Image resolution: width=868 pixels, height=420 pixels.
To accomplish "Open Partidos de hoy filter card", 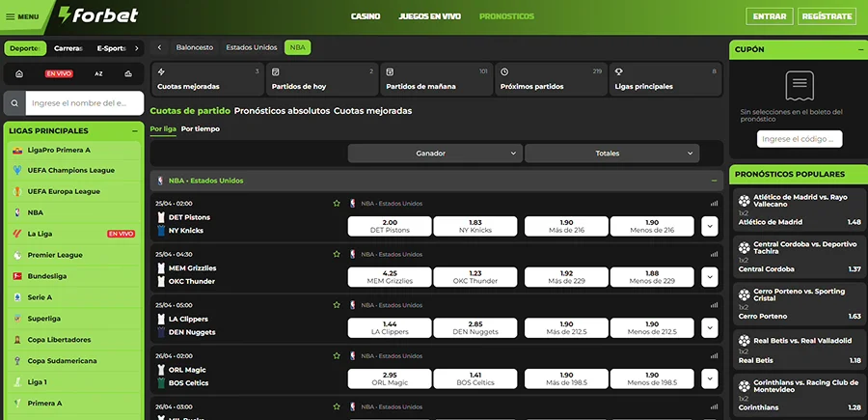I will 322,79.
